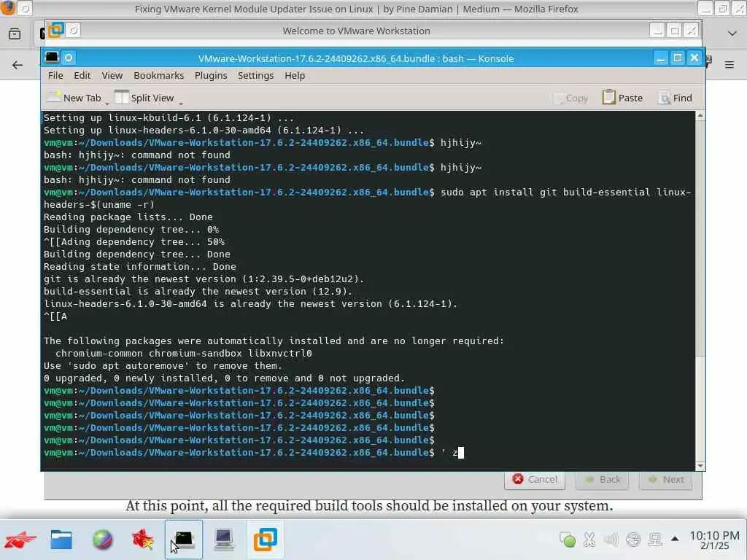Click the red star icon in taskbar
747x560 pixels.
click(143, 540)
